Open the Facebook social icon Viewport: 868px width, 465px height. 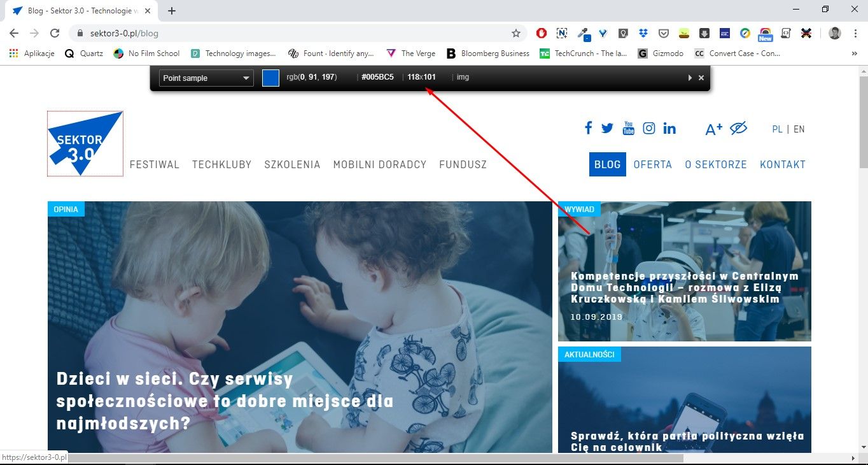tap(588, 128)
